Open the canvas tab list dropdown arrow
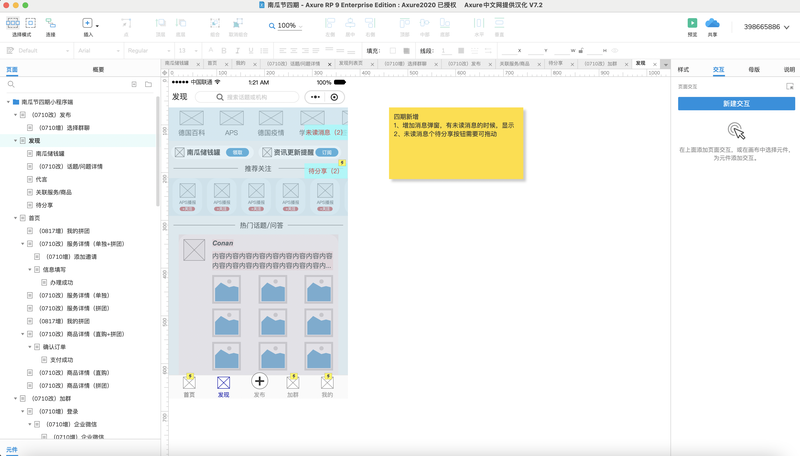 665,64
